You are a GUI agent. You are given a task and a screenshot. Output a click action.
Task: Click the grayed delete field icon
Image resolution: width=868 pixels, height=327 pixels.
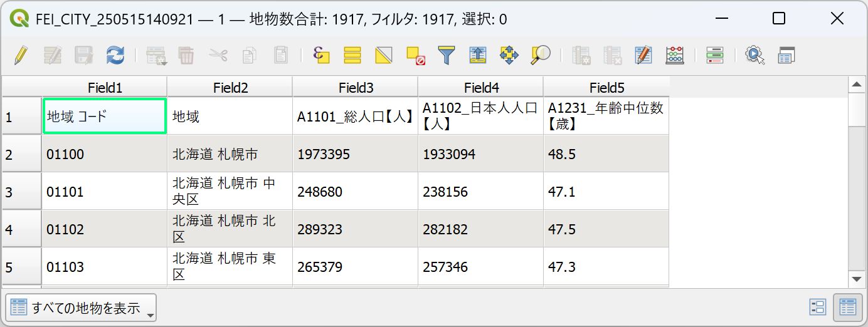tap(612, 55)
